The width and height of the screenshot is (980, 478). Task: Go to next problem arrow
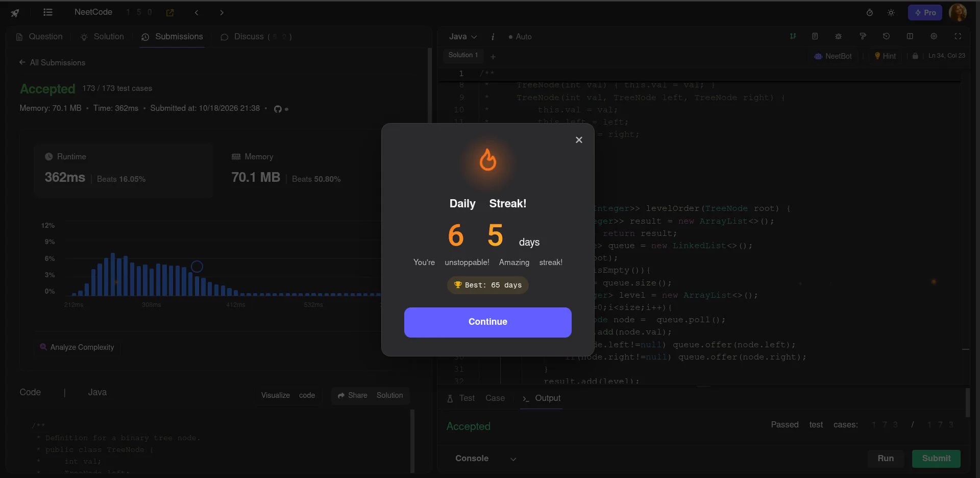point(222,13)
